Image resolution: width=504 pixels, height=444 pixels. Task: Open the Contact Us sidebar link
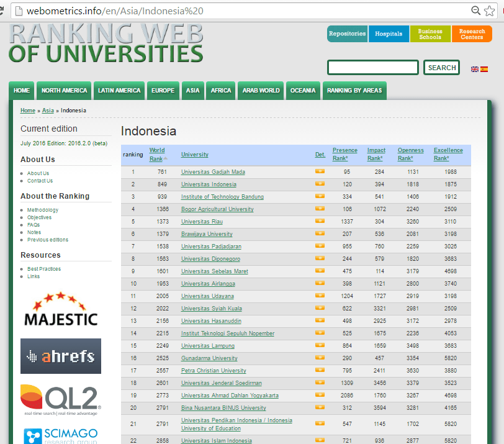(x=40, y=181)
